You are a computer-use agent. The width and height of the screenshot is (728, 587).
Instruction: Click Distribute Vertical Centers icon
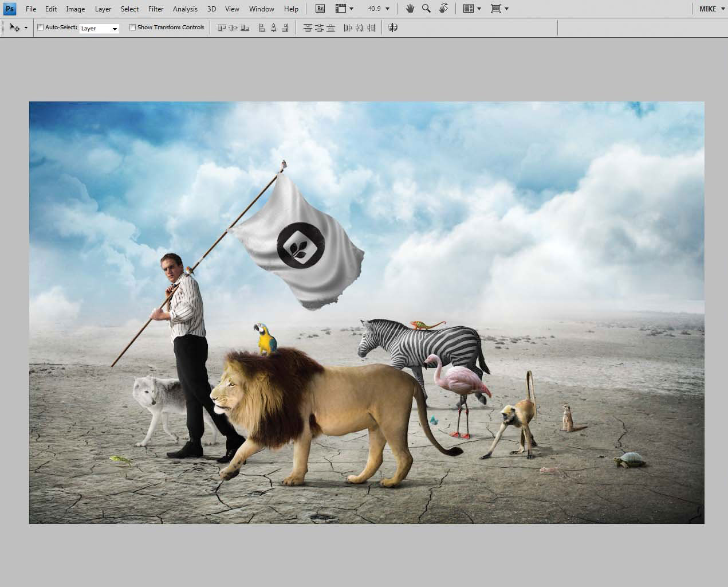319,28
